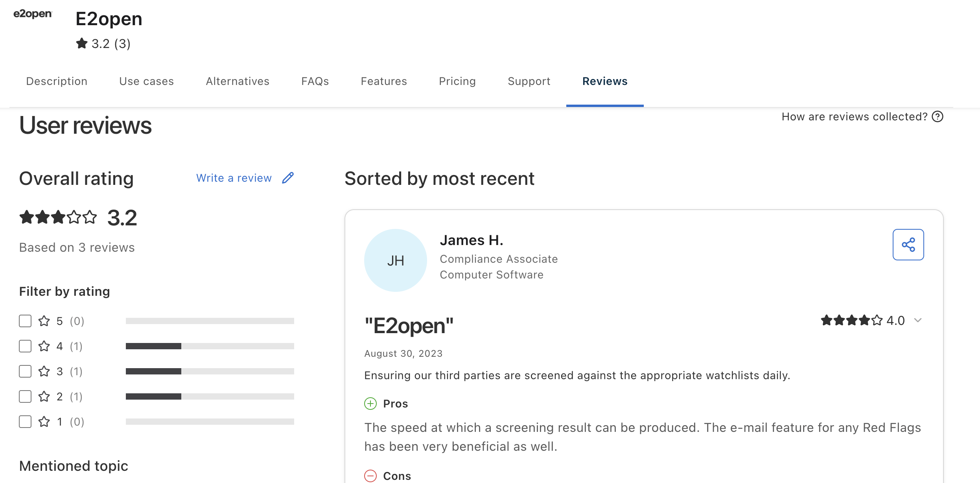Click the share icon on James H. review

coord(908,245)
